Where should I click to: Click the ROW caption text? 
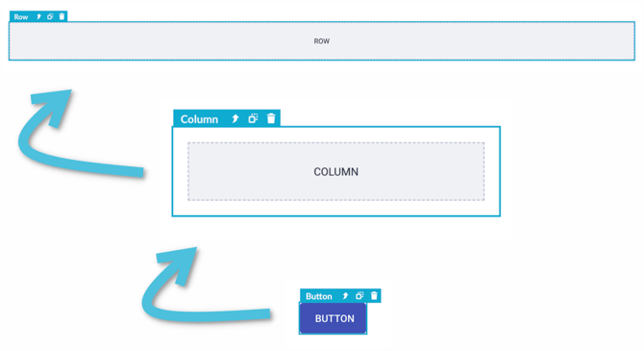click(x=322, y=41)
